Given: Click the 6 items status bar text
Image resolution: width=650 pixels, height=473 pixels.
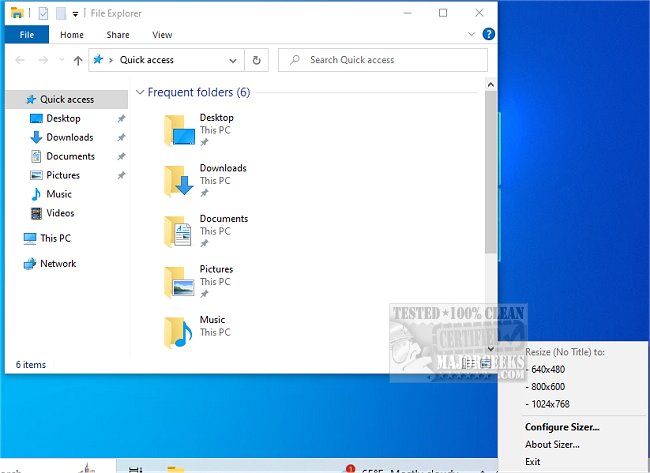Looking at the screenshot, I should click(x=31, y=365).
